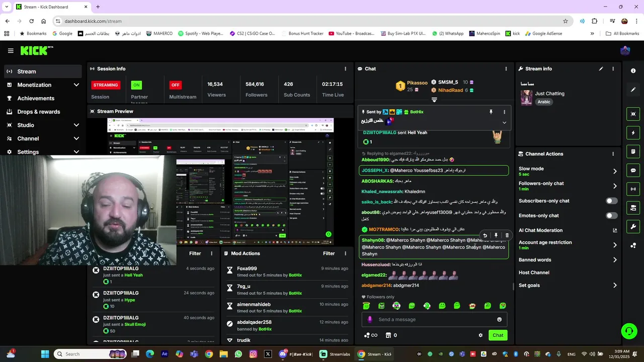This screenshot has width=644, height=362.
Task: Click the chat bubble button in the right rail
Action: [x=633, y=170]
